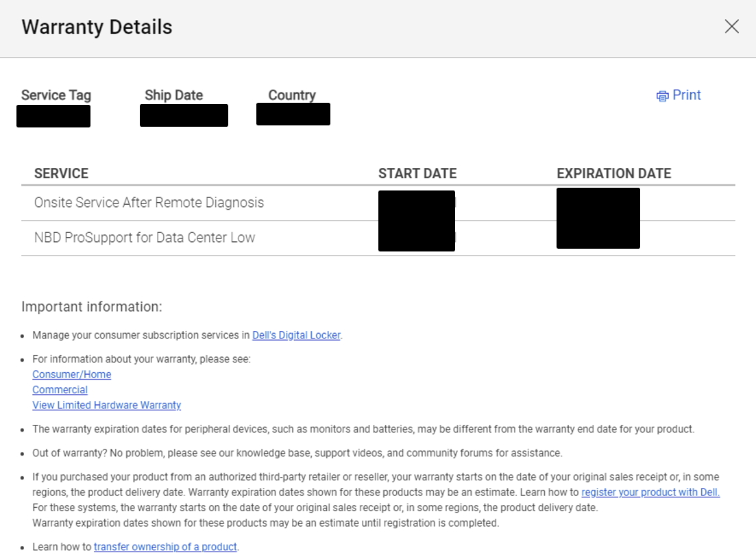
Task: Select the Service Tag value
Action: 53,116
